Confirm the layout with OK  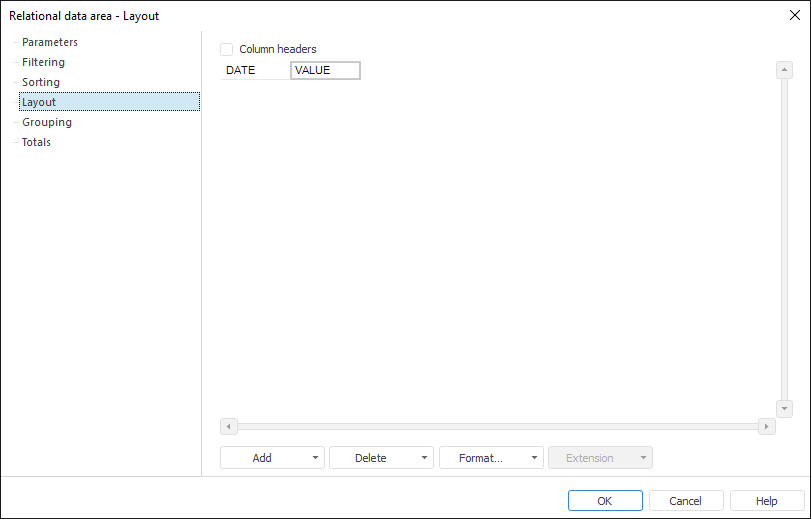pyautogui.click(x=605, y=501)
